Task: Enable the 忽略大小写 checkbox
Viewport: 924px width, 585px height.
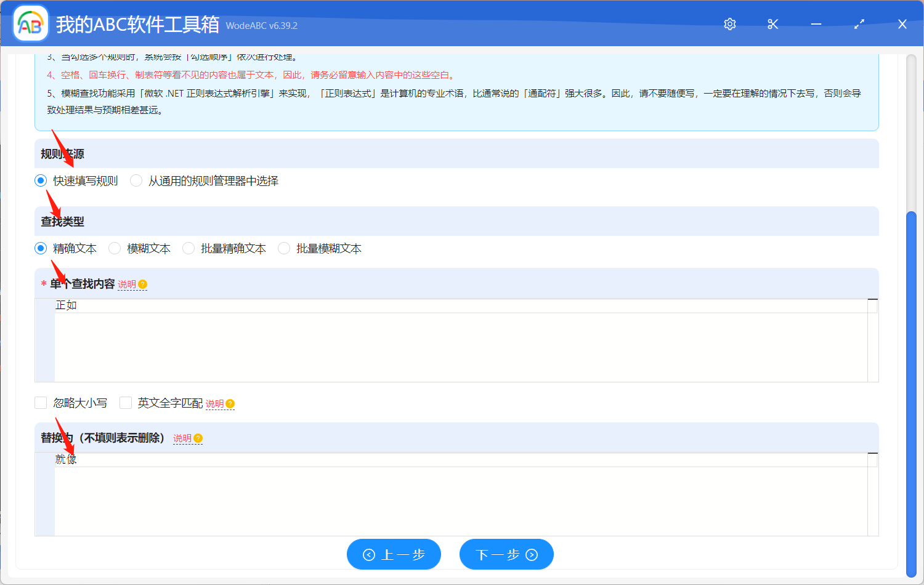Action: [41, 402]
